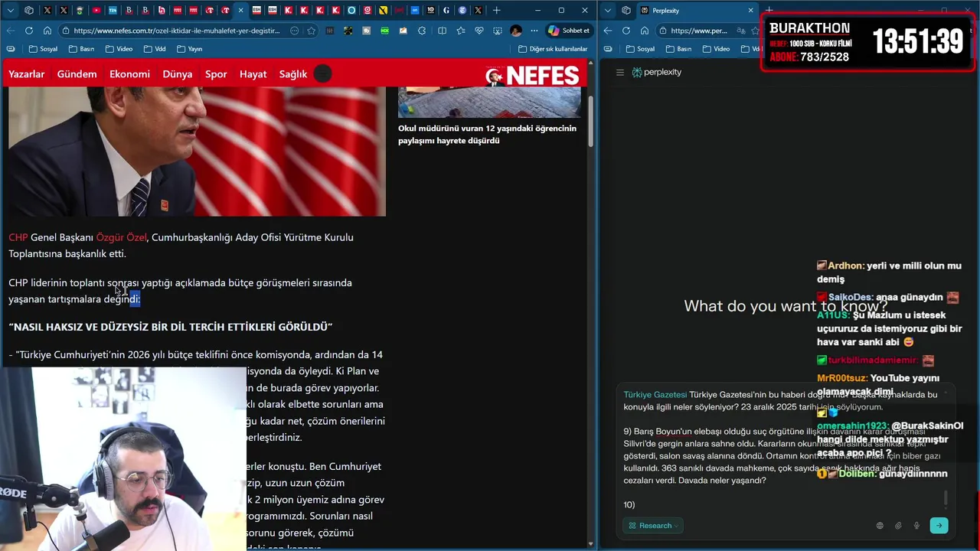Go home in the right browser
Screen dimensions: 980x551
tap(645, 31)
